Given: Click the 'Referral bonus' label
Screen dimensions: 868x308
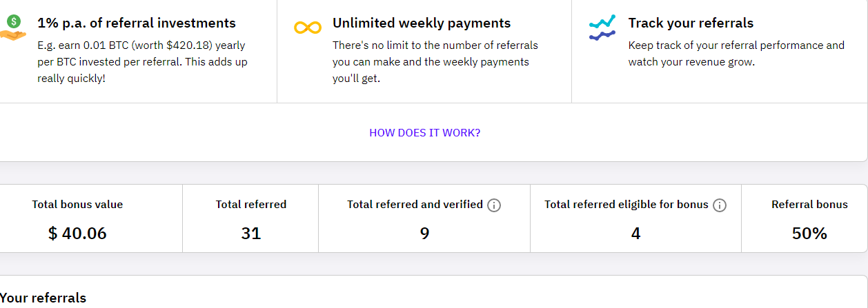Looking at the screenshot, I should (809, 205).
